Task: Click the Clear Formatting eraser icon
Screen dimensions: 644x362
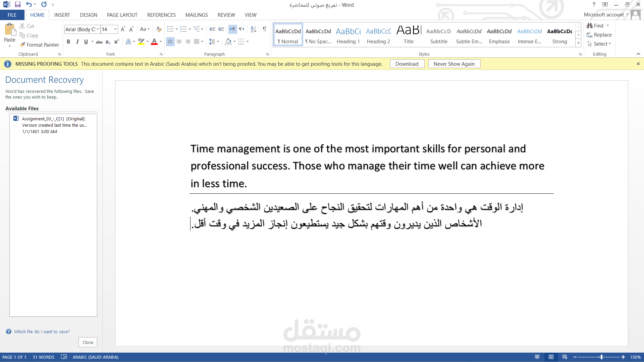Action: pyautogui.click(x=159, y=29)
